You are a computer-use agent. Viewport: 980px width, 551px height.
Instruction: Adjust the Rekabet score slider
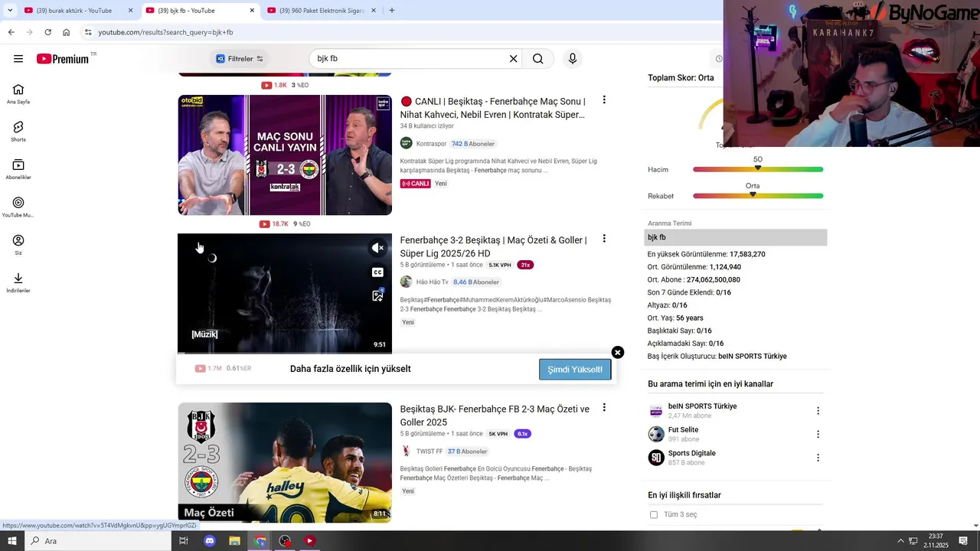pos(758,196)
